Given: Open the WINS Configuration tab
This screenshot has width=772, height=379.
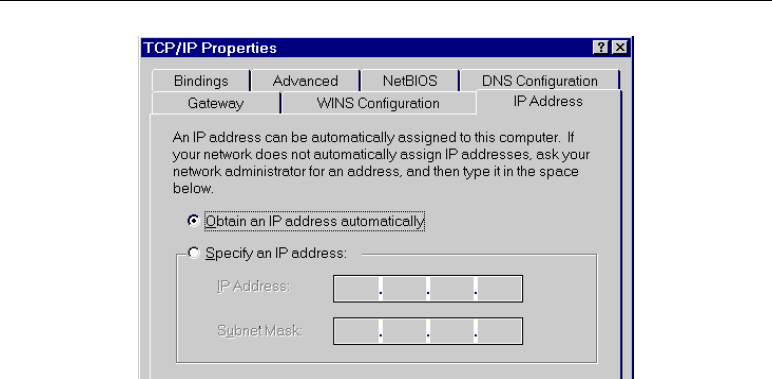Looking at the screenshot, I should click(378, 103).
